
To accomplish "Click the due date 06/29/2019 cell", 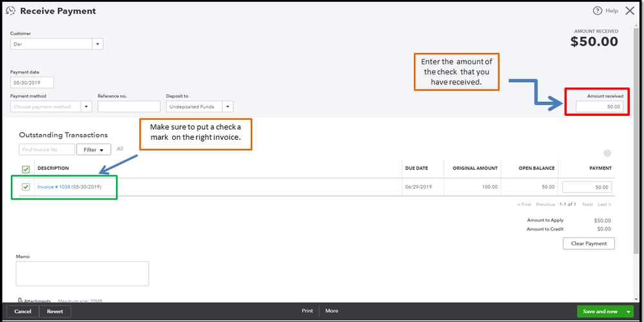I will (x=418, y=187).
